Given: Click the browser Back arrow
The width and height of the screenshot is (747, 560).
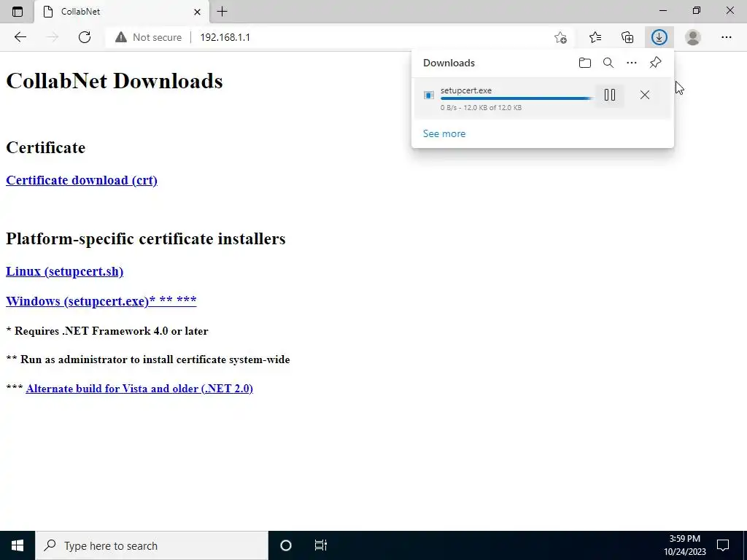Looking at the screenshot, I should tap(20, 37).
